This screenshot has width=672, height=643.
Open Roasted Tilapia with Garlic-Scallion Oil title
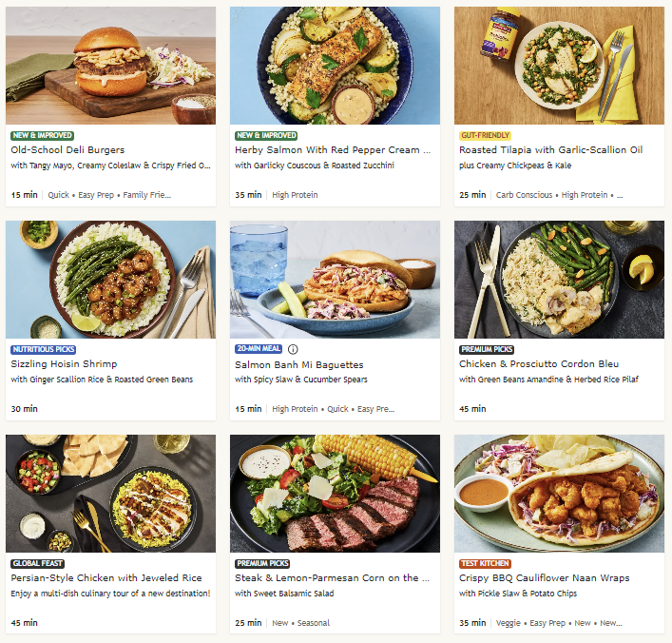point(550,149)
